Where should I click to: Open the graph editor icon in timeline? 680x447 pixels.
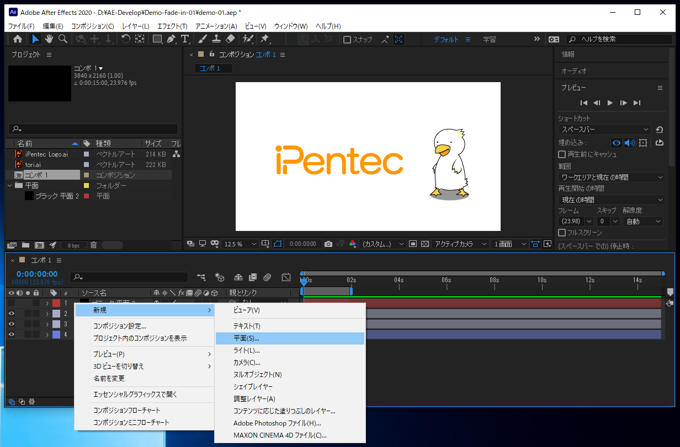(286, 277)
